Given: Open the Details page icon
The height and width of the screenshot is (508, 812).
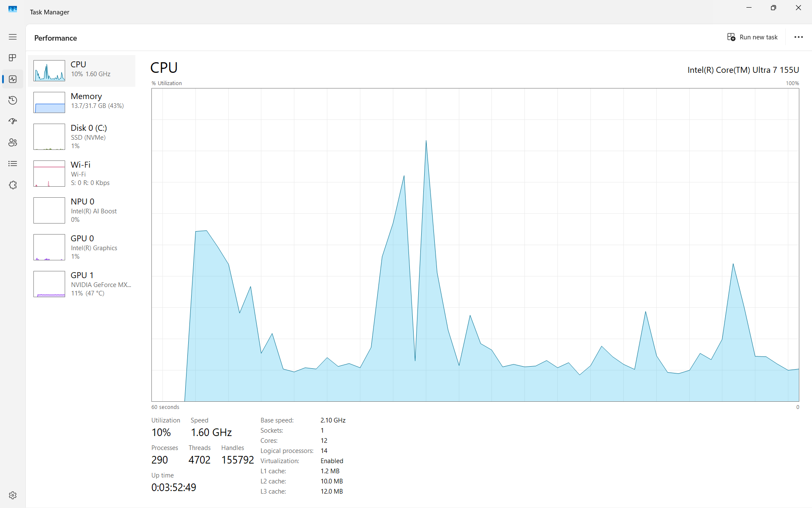Looking at the screenshot, I should tap(13, 164).
